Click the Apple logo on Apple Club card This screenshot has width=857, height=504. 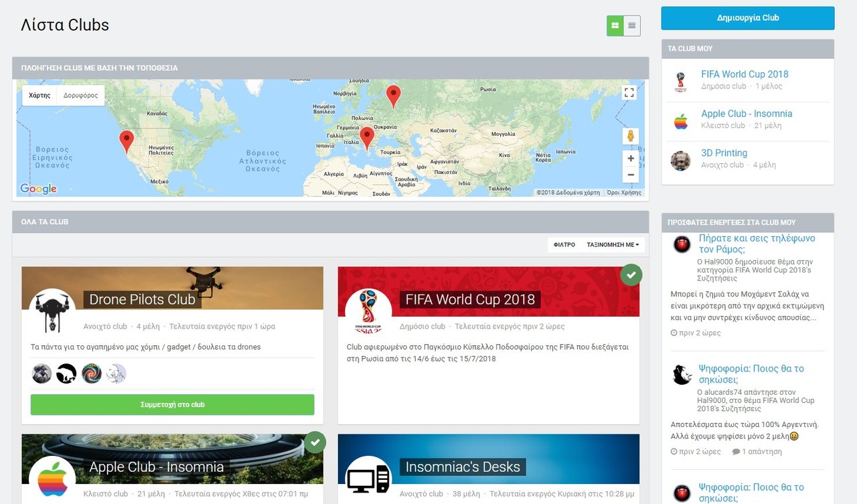tap(52, 479)
